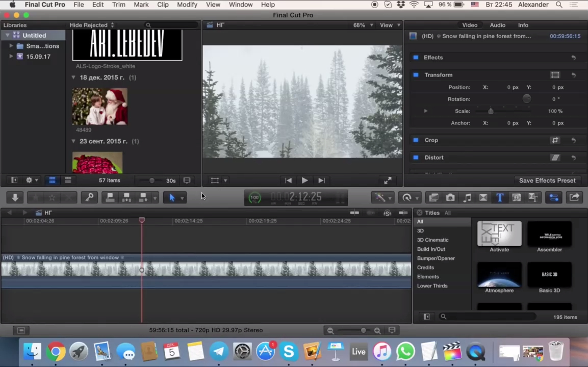
Task: Adjust the Scale slider
Action: 491,111
